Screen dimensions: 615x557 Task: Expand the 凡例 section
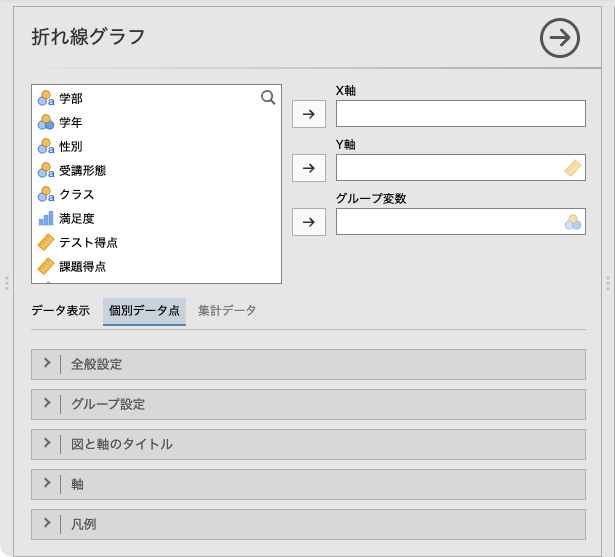click(308, 524)
